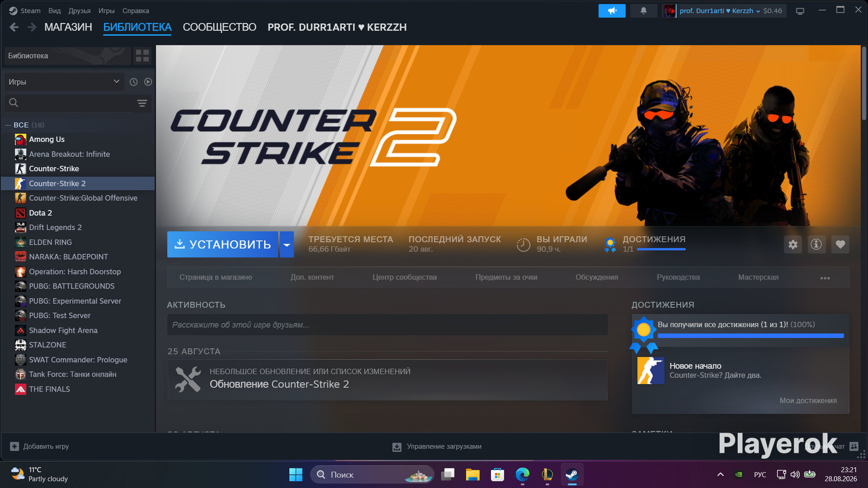Click the 100% achievements progress bar

(751, 336)
